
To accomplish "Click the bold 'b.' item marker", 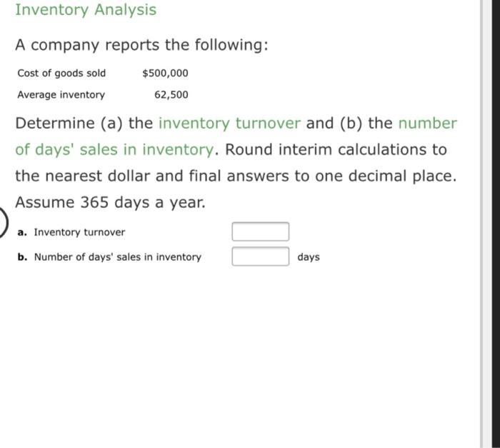I will pyautogui.click(x=22, y=257).
